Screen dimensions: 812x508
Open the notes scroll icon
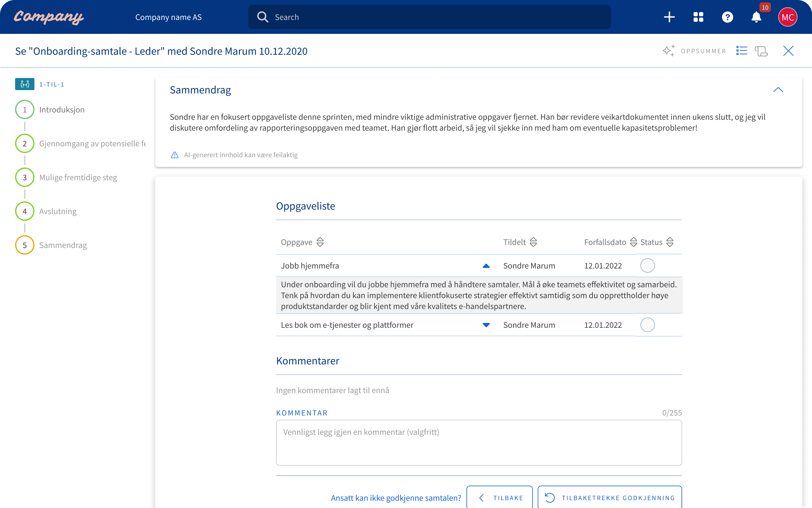761,51
